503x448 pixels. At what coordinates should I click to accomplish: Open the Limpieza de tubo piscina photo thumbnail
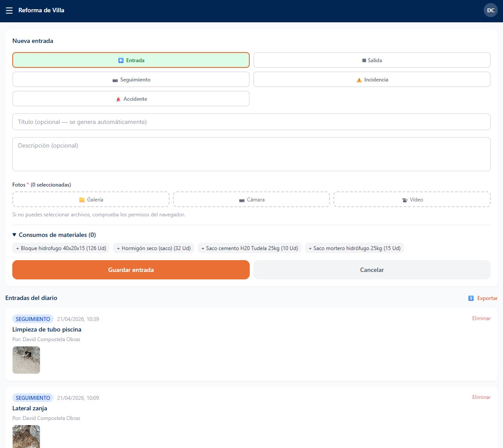26,360
